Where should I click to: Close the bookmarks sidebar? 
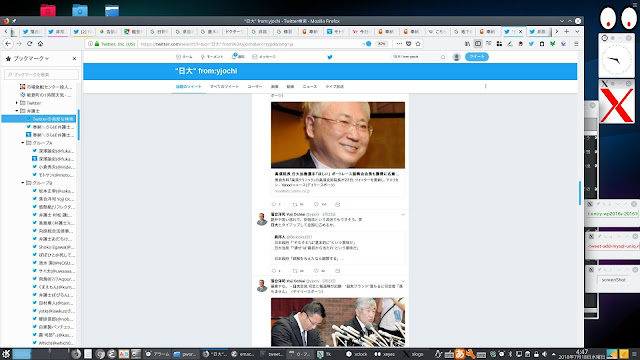(74, 59)
